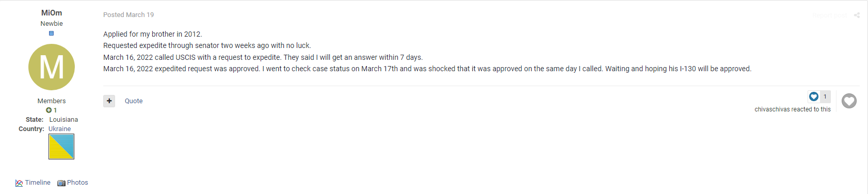This screenshot has width=868, height=194.
Task: Click the Ukraine country link
Action: 60,129
